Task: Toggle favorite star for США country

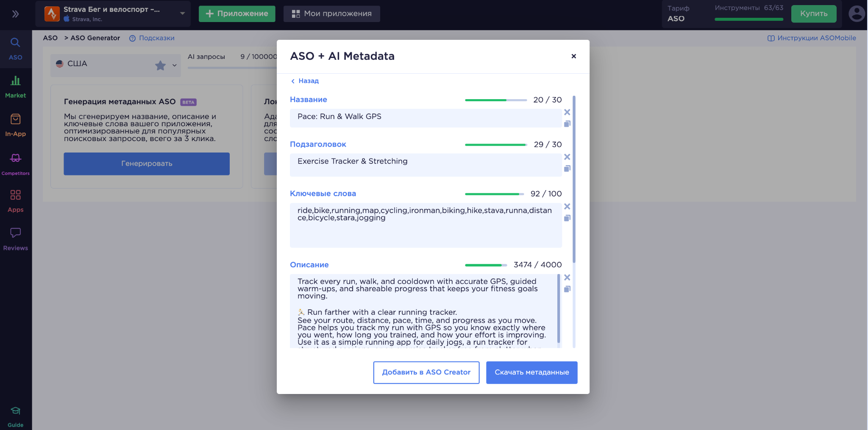Action: [x=160, y=65]
